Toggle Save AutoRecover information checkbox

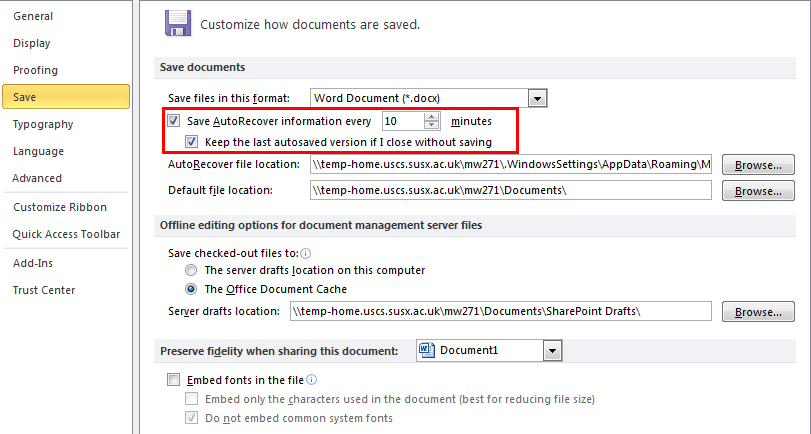tap(174, 121)
